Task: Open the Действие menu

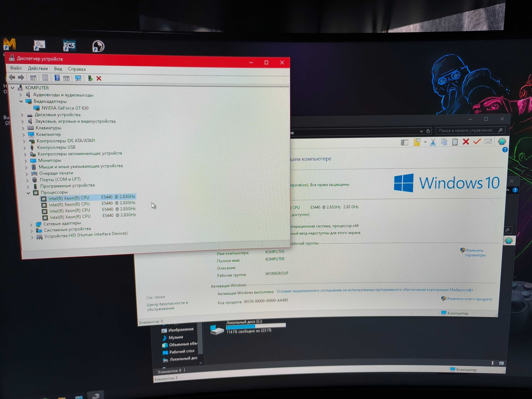Action: pos(38,69)
